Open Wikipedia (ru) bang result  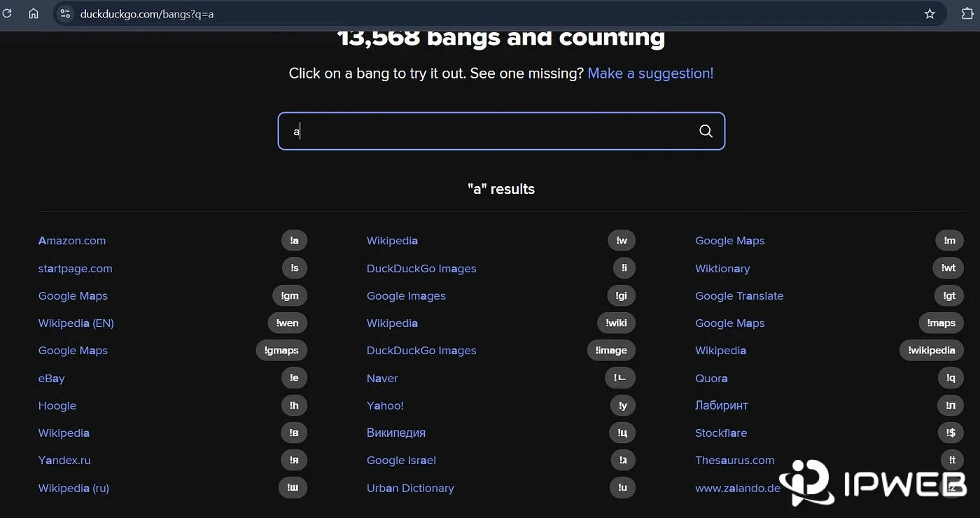(x=73, y=488)
